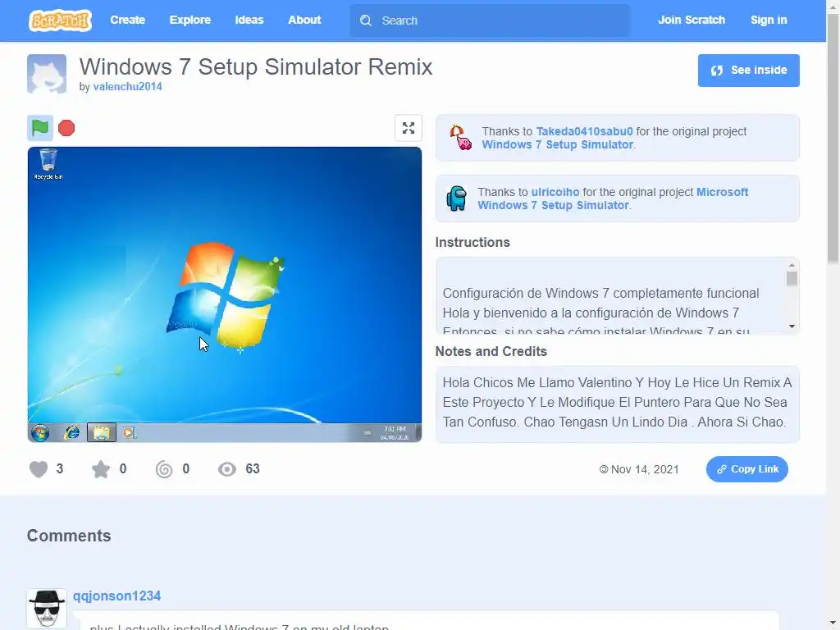840x630 pixels.
Task: Click Sign in link
Action: 768,21
